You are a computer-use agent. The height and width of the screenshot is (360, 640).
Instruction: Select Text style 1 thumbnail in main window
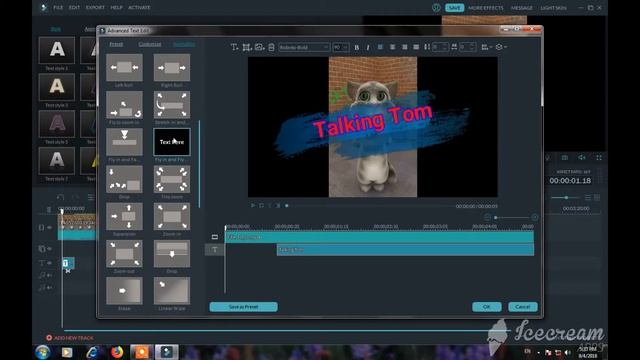[57, 50]
